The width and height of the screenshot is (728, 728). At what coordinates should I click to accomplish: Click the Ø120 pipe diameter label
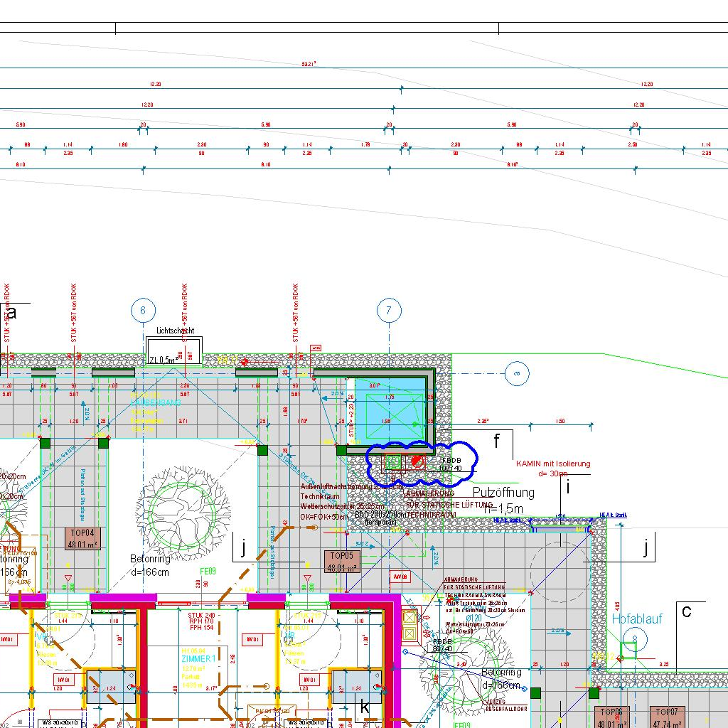pyautogui.click(x=474, y=618)
